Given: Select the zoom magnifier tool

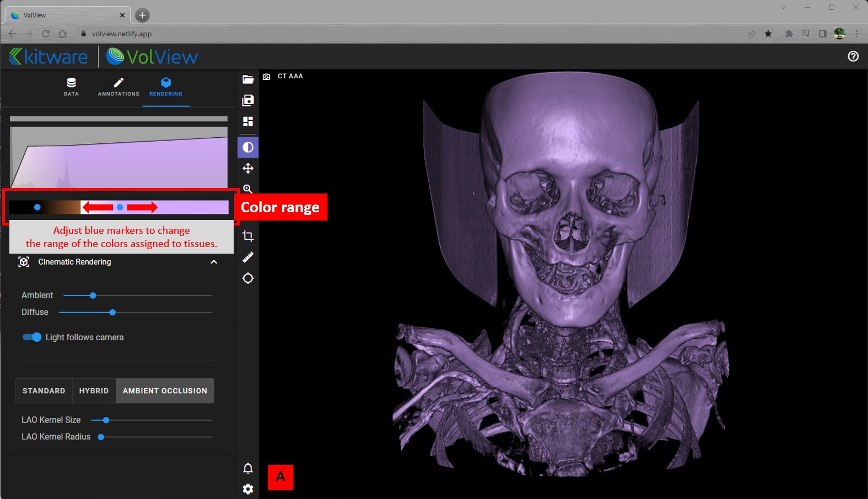Looking at the screenshot, I should 248,189.
